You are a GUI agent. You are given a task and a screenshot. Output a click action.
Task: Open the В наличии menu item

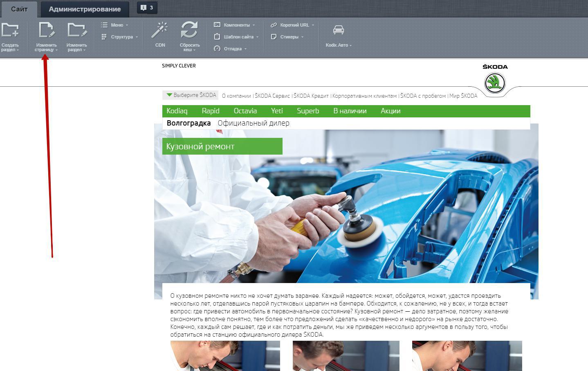point(350,111)
